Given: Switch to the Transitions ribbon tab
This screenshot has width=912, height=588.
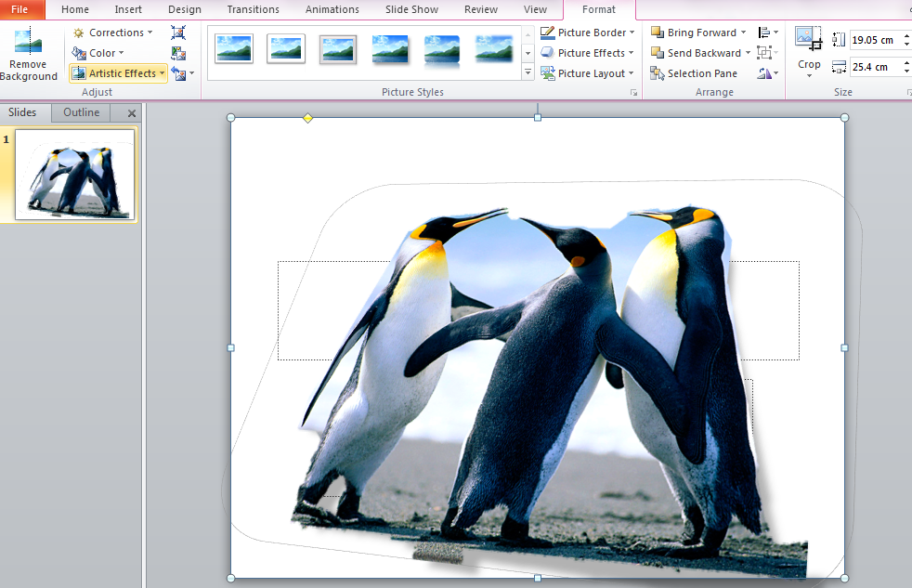Looking at the screenshot, I should click(253, 9).
